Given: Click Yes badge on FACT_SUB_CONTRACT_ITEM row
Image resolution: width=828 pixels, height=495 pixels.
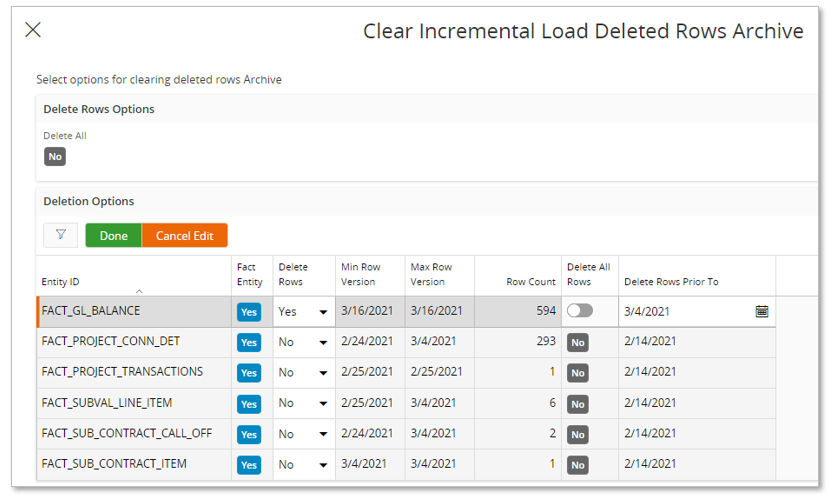Looking at the screenshot, I should [x=249, y=465].
